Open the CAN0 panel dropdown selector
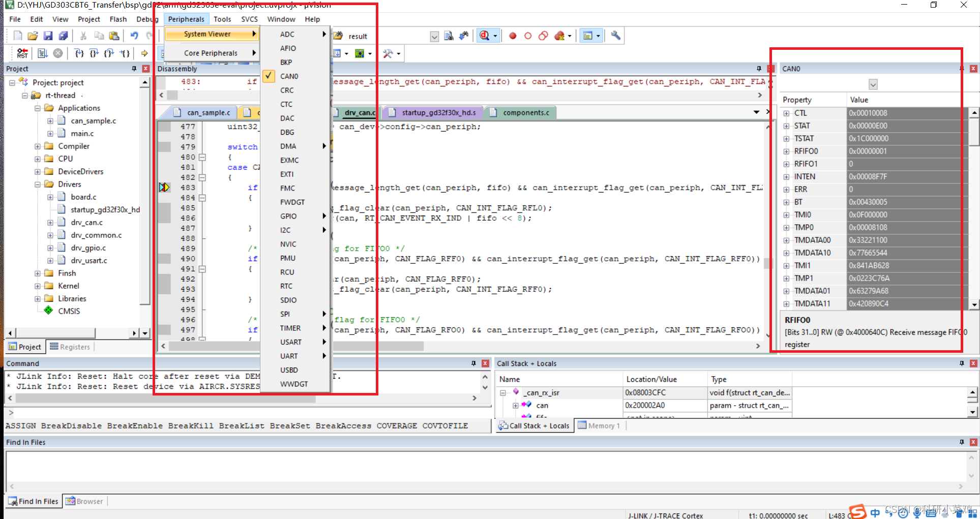The image size is (980, 519). [873, 84]
